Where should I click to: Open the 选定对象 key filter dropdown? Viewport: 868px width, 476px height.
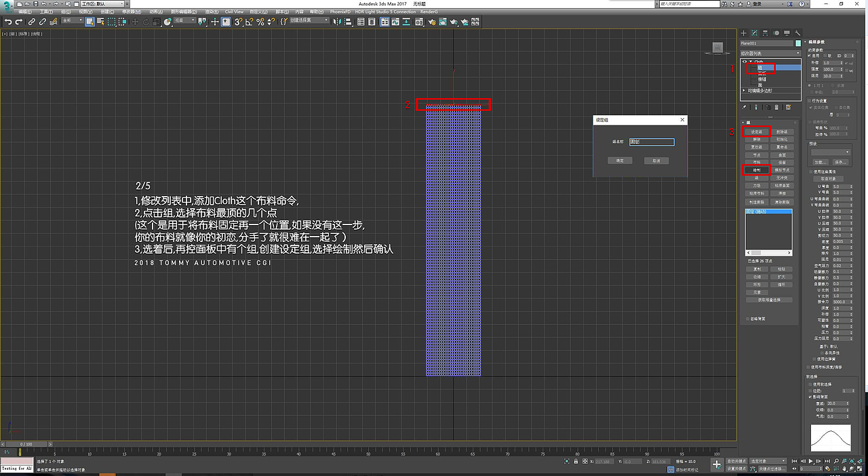point(768,461)
